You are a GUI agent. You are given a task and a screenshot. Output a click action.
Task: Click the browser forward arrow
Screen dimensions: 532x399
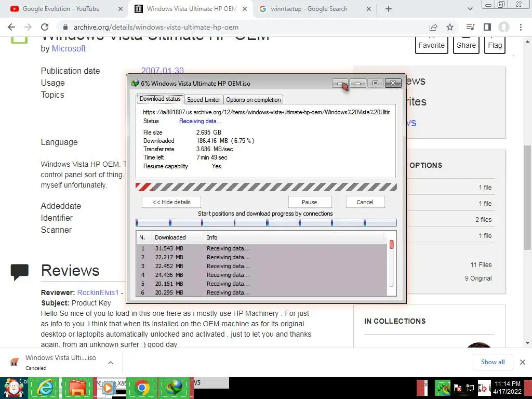point(28,27)
